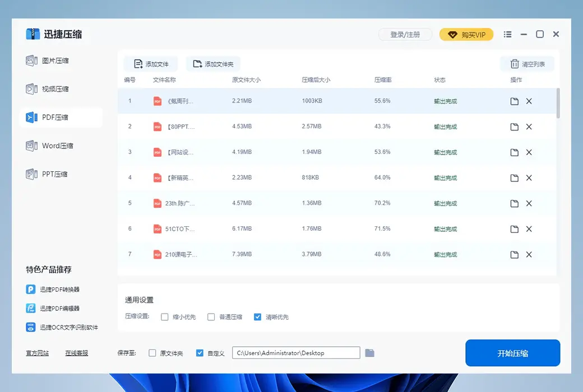Image resolution: width=583 pixels, height=392 pixels.
Task: Browse for save folder icon
Action: [369, 353]
